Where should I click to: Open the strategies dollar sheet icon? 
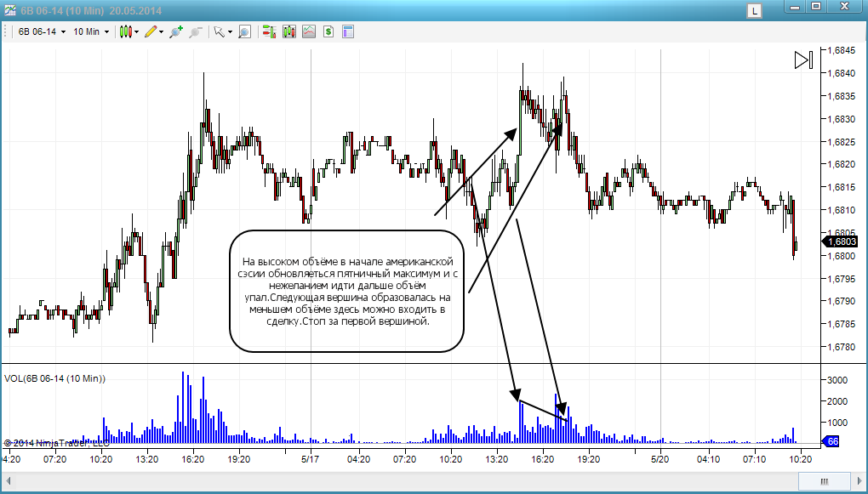coord(328,31)
